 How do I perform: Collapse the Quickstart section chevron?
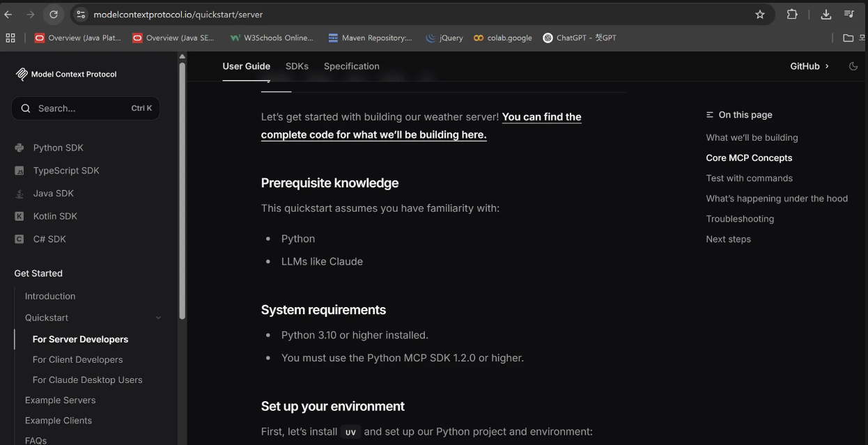(x=158, y=318)
